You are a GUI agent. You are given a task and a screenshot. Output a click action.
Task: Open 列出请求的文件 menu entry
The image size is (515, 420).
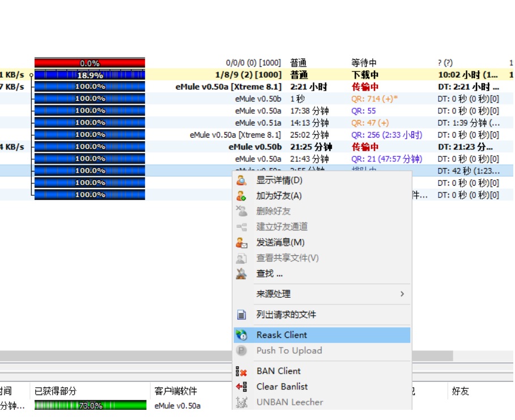coord(322,315)
